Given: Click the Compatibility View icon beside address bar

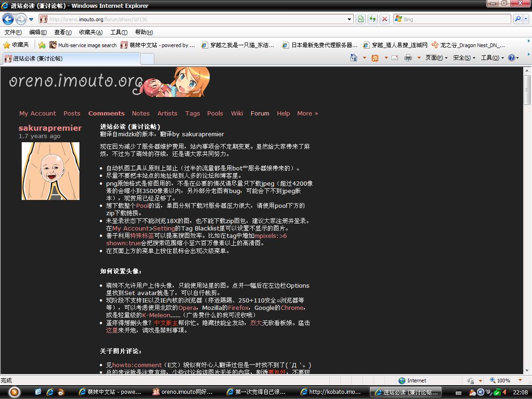Looking at the screenshot, I should pos(361,19).
